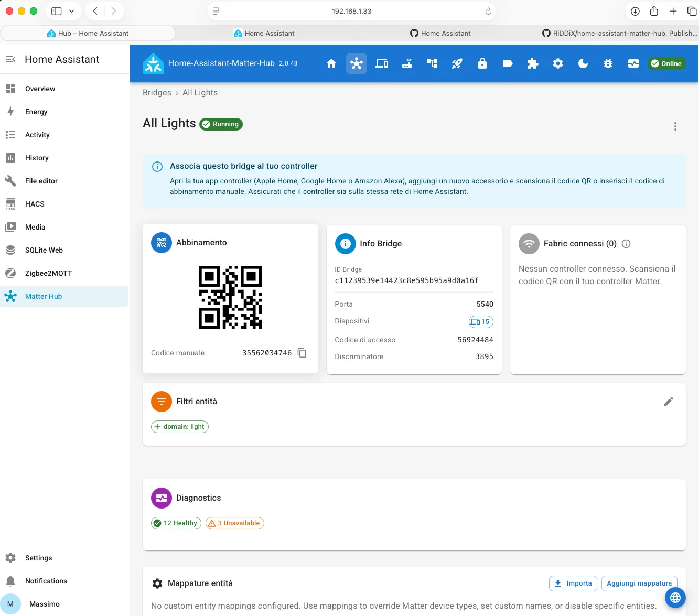Click the access code 56924484
Image resolution: width=699 pixels, height=616 pixels.
[x=475, y=340]
